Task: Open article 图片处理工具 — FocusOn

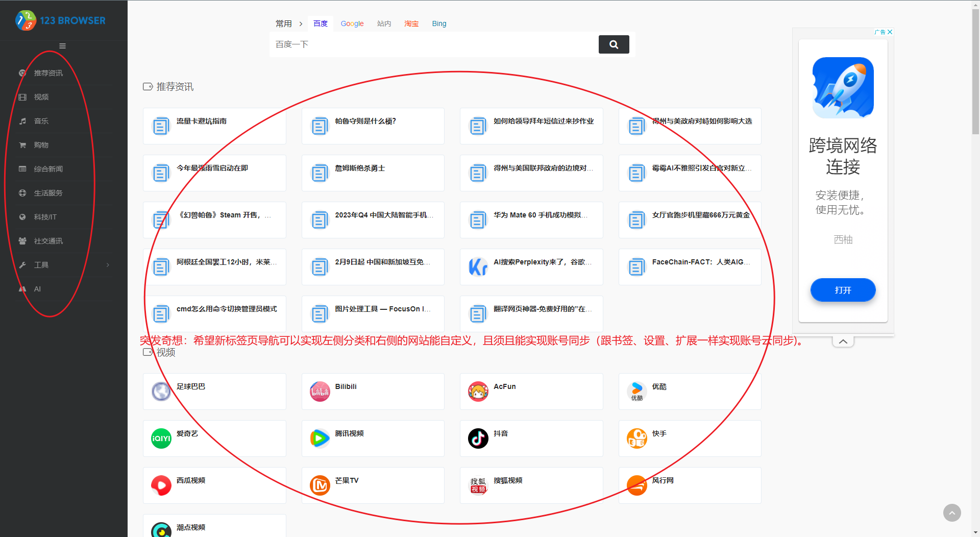Action: click(373, 314)
